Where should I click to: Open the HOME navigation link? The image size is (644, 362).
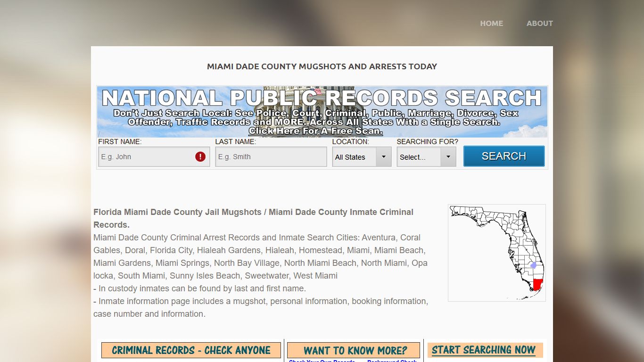point(491,23)
